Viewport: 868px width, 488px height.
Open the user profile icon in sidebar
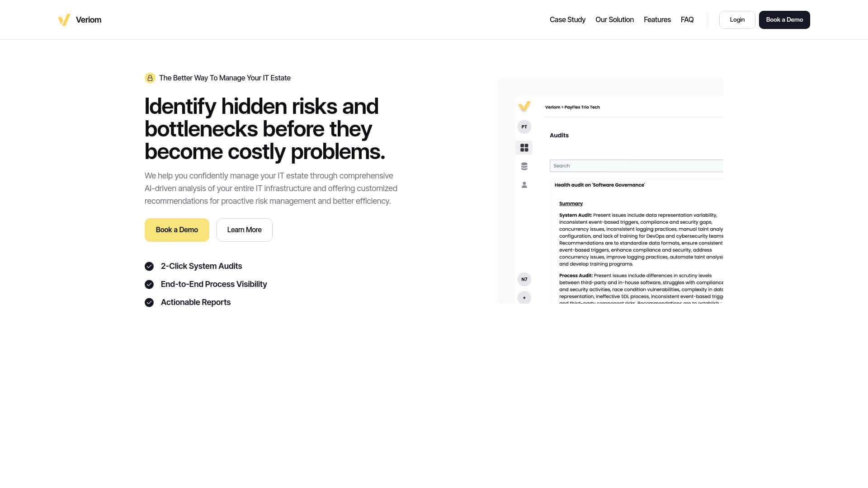pyautogui.click(x=524, y=185)
